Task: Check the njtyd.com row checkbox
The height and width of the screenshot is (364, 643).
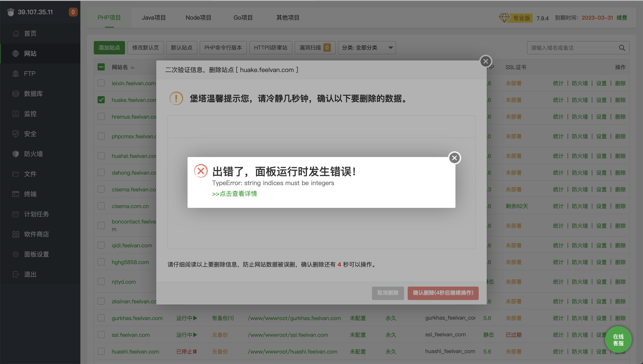Action: click(101, 281)
